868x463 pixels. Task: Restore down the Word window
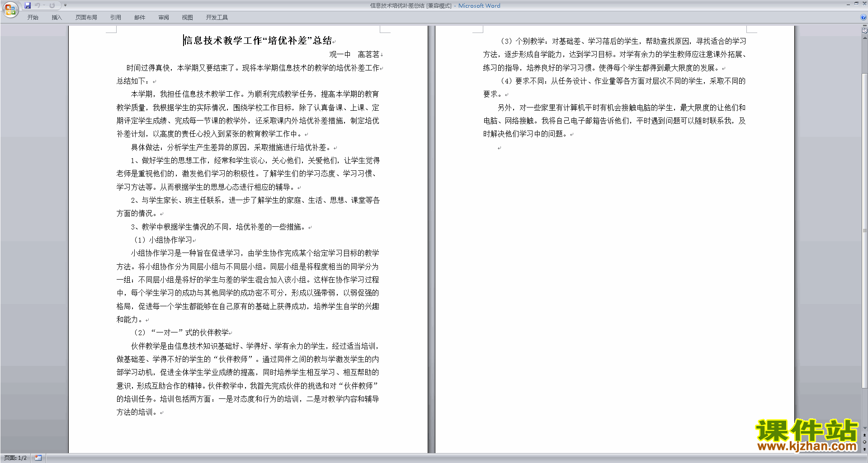(856, 4)
